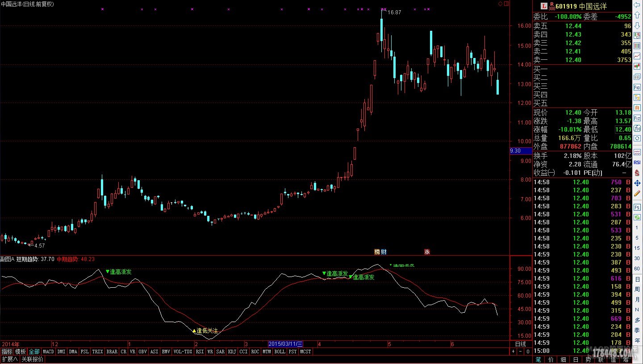This screenshot has width=643, height=364.
Task: Select the VOL-TDX indicator tab
Action: click(x=183, y=352)
